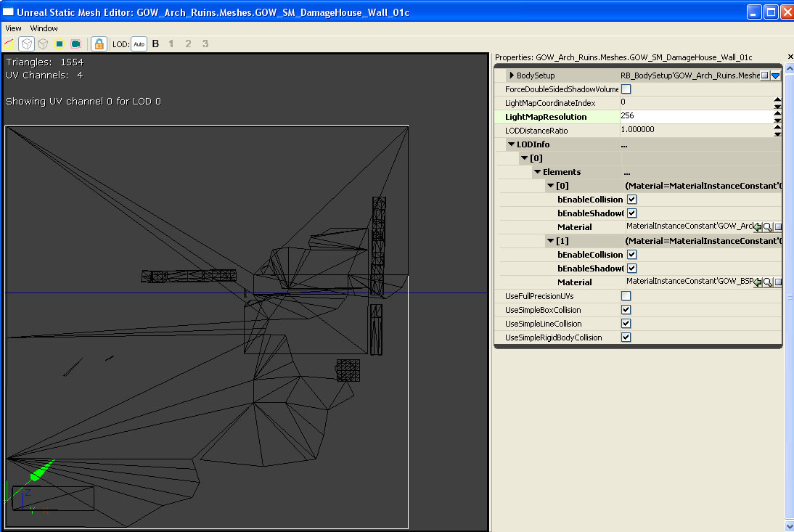Expand the BodySetup property
794x532 pixels.
point(512,75)
